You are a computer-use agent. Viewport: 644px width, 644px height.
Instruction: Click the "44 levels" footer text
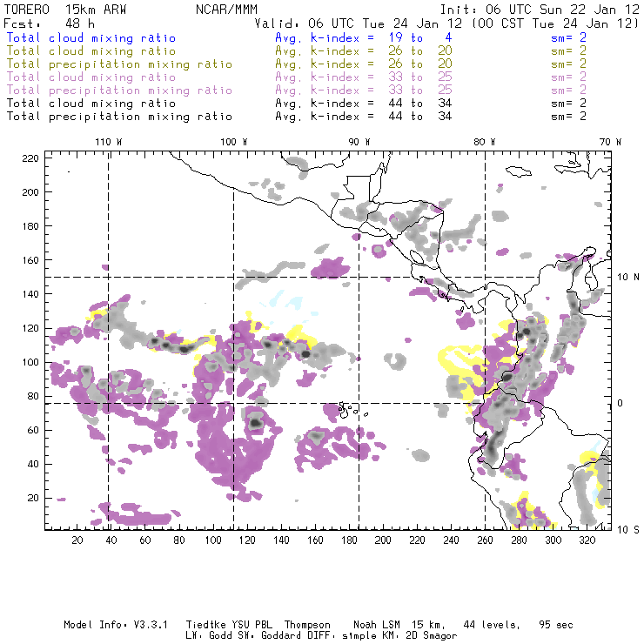tap(492, 625)
